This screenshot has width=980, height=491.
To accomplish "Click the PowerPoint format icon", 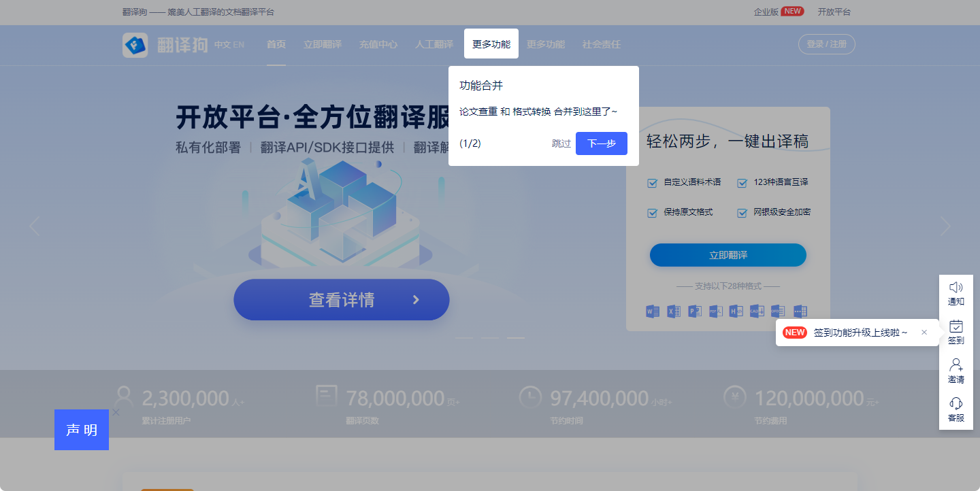I will 695,311.
